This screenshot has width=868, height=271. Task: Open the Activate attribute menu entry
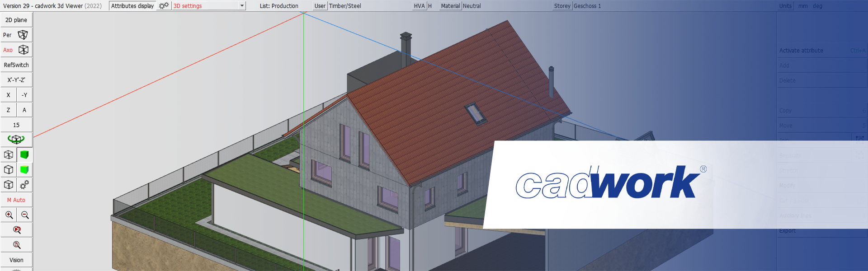coord(801,51)
